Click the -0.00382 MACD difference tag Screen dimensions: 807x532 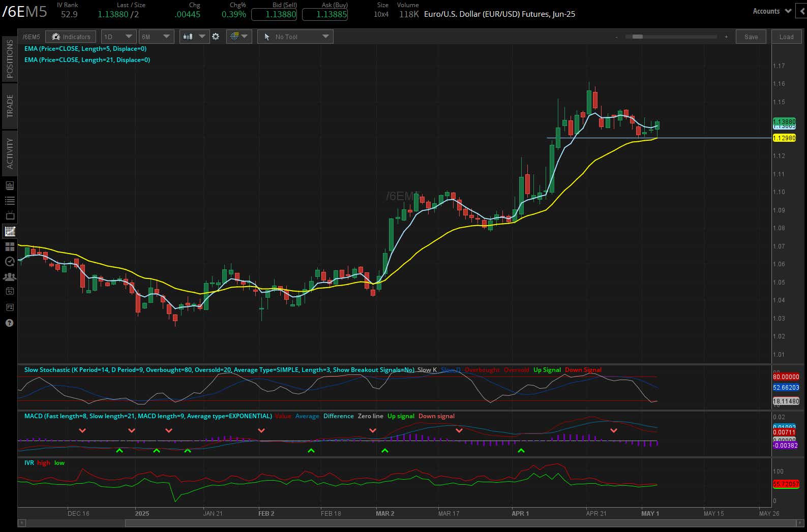tap(786, 446)
